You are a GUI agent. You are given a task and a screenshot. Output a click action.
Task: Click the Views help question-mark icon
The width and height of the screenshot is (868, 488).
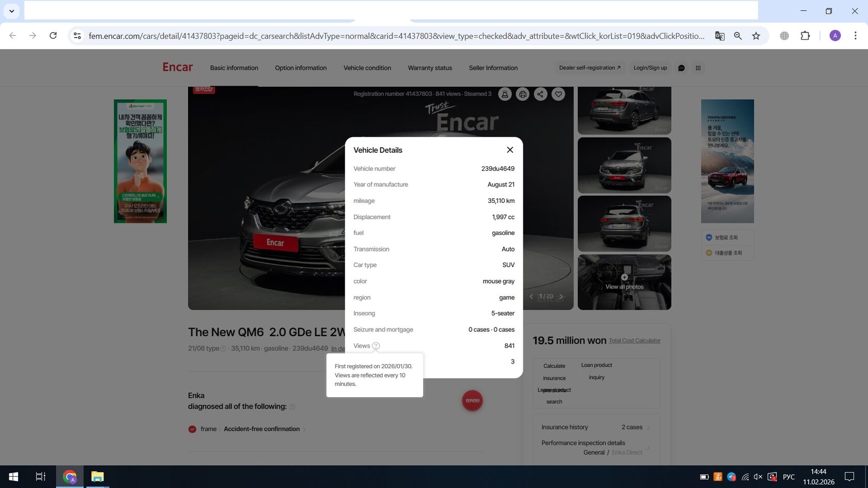click(x=376, y=346)
